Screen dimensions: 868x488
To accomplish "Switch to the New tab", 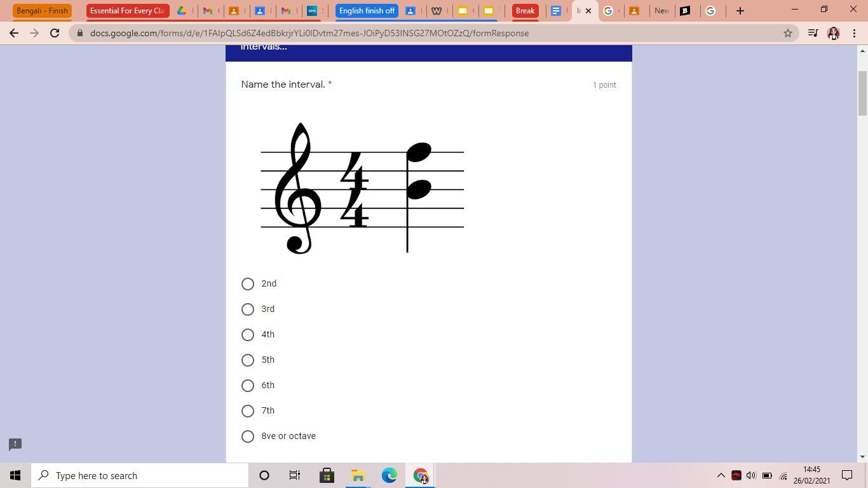I will coord(661,11).
